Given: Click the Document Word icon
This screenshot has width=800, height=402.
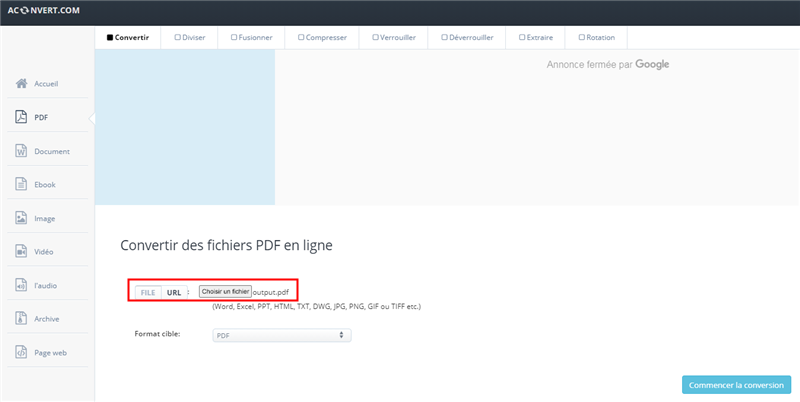Looking at the screenshot, I should click(x=21, y=151).
